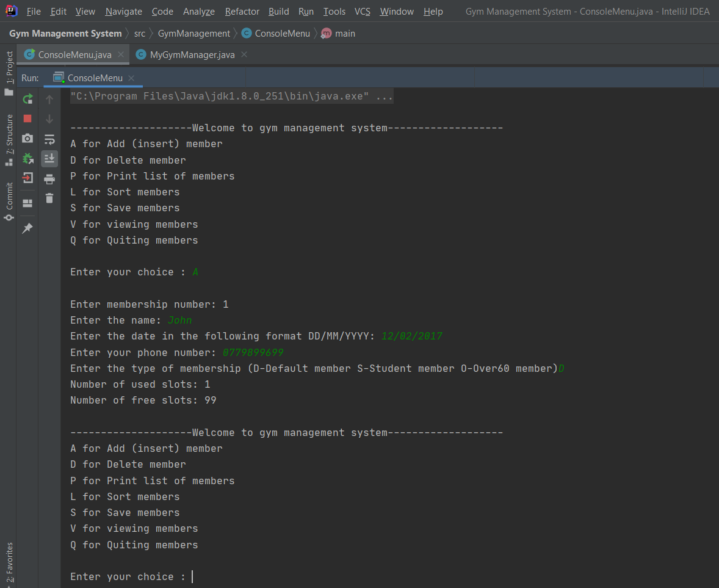Screen dimensions: 719x588
Task: Open the Restore Layout icon
Action: [27, 203]
